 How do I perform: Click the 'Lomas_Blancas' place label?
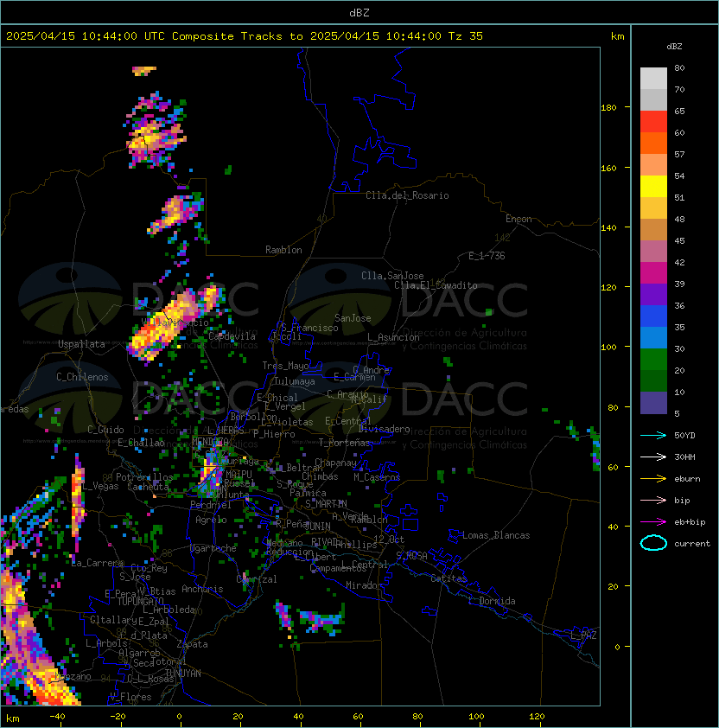[496, 535]
